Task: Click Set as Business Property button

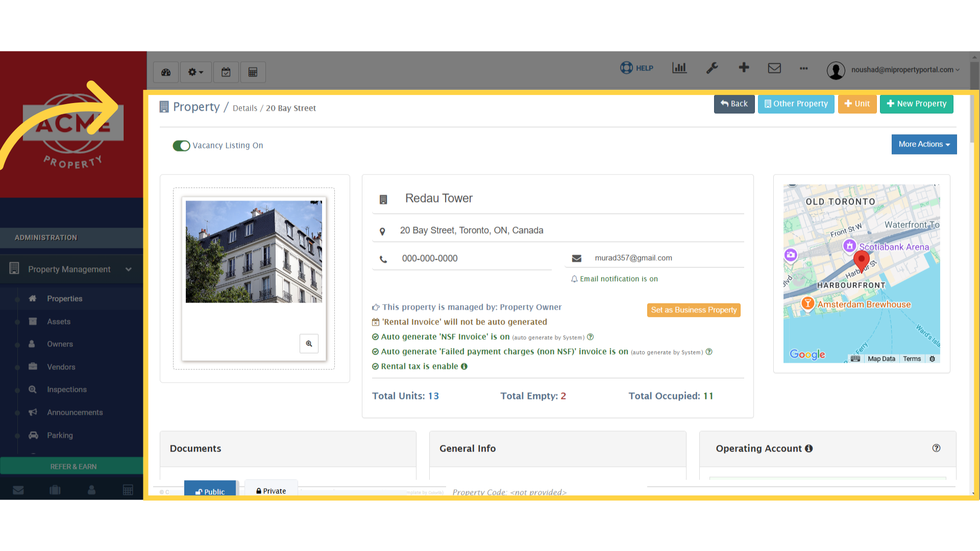Action: coord(694,310)
